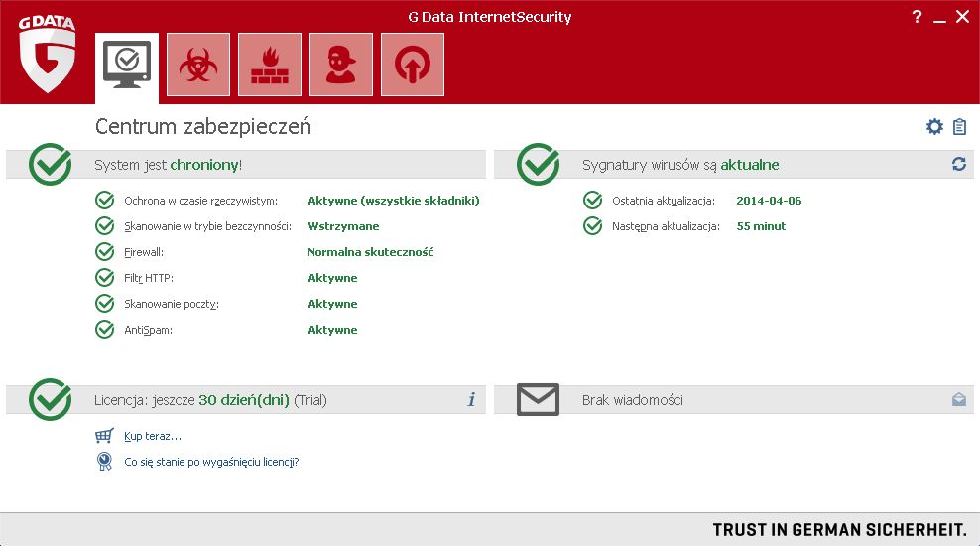Open the protocol log clipboard icon

point(959,127)
